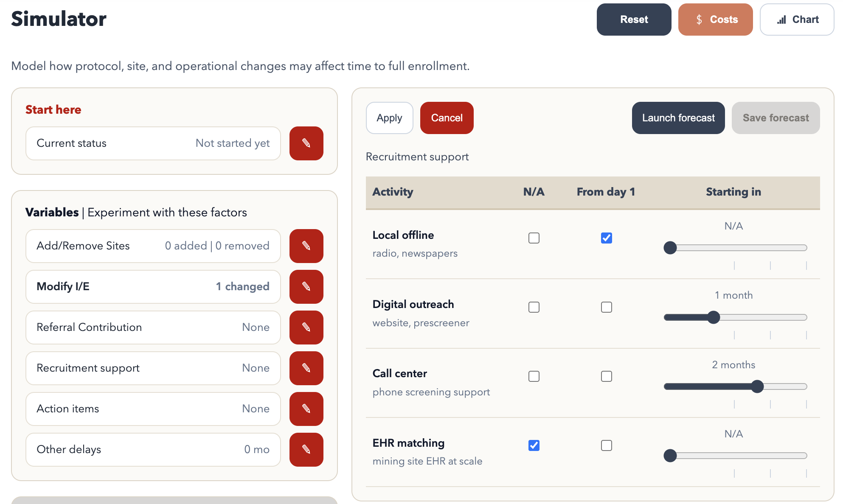The width and height of the screenshot is (843, 504).
Task: Check From day 1 for EHR matching
Action: pyautogui.click(x=607, y=445)
